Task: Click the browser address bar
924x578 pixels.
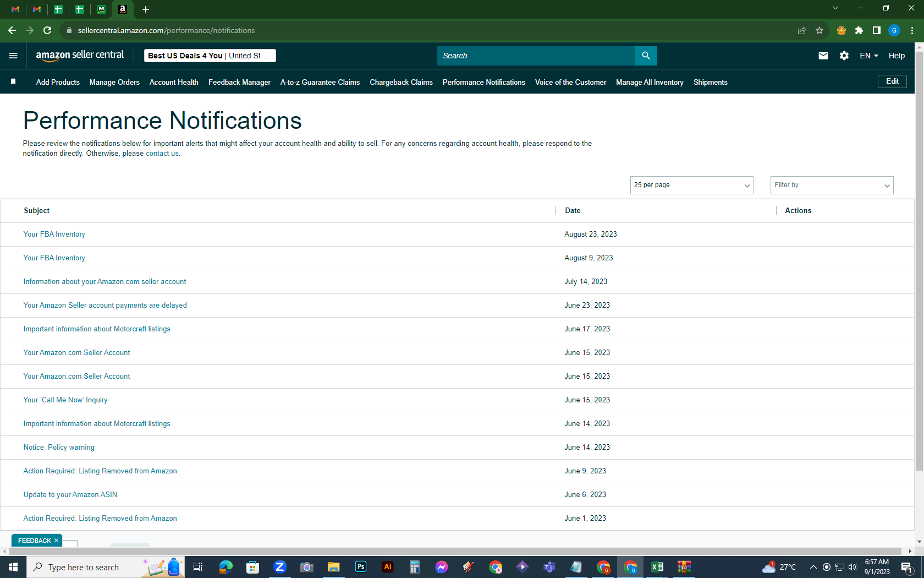Action: [x=429, y=30]
